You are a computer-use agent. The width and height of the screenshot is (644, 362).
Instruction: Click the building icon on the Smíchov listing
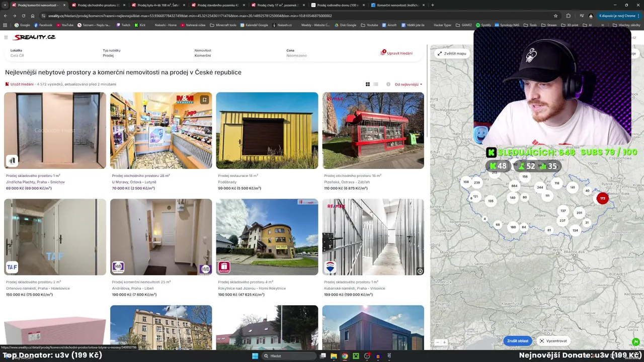12,160
